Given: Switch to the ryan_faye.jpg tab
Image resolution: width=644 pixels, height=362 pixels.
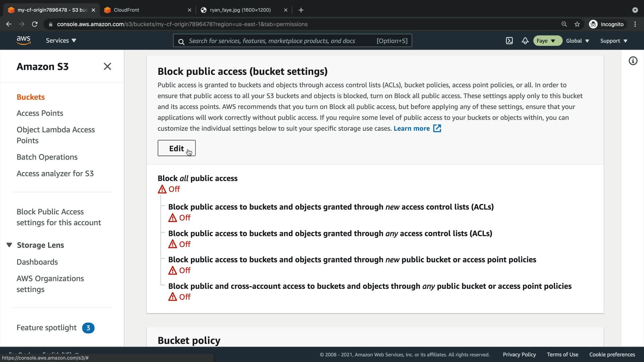Looking at the screenshot, I should pos(240,10).
